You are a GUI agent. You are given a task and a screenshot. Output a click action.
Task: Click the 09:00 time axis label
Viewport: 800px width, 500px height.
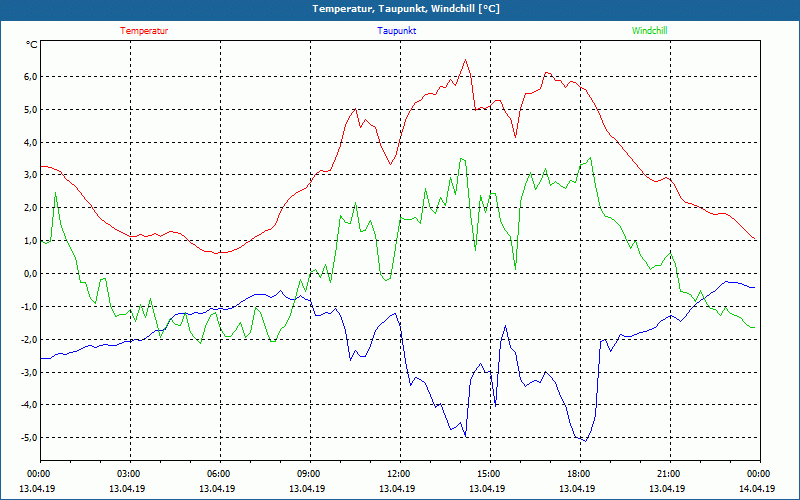(x=308, y=474)
